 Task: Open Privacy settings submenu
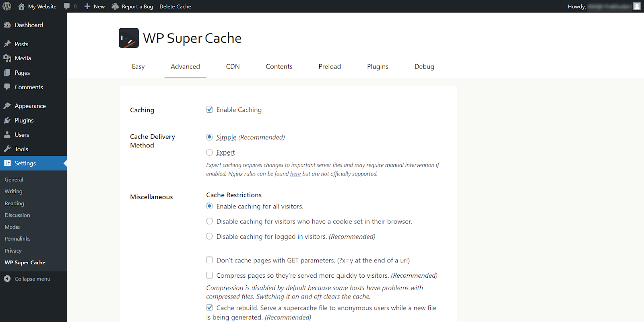click(x=13, y=250)
